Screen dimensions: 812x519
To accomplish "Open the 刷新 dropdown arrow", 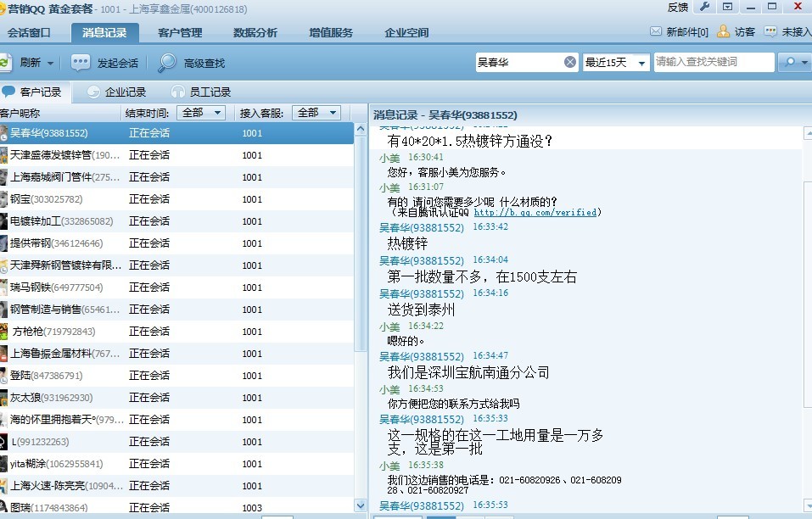I will (x=50, y=63).
